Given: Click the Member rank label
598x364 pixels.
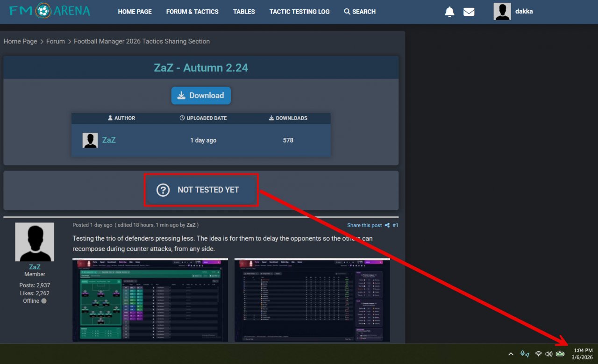Looking at the screenshot, I should tap(35, 274).
